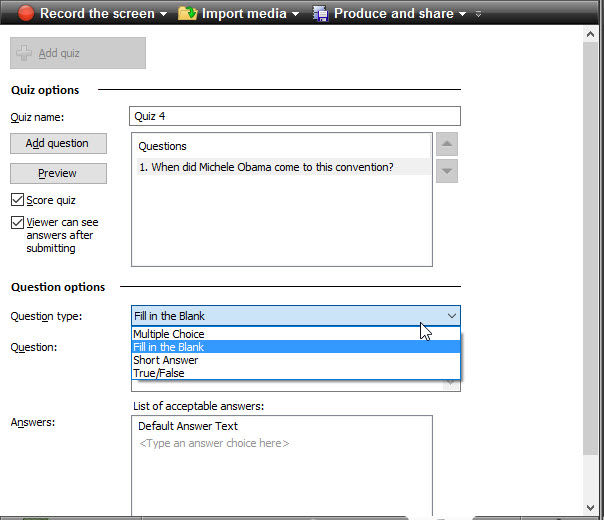Choose Fill in the Blank option in list
604x520 pixels.
[x=295, y=347]
